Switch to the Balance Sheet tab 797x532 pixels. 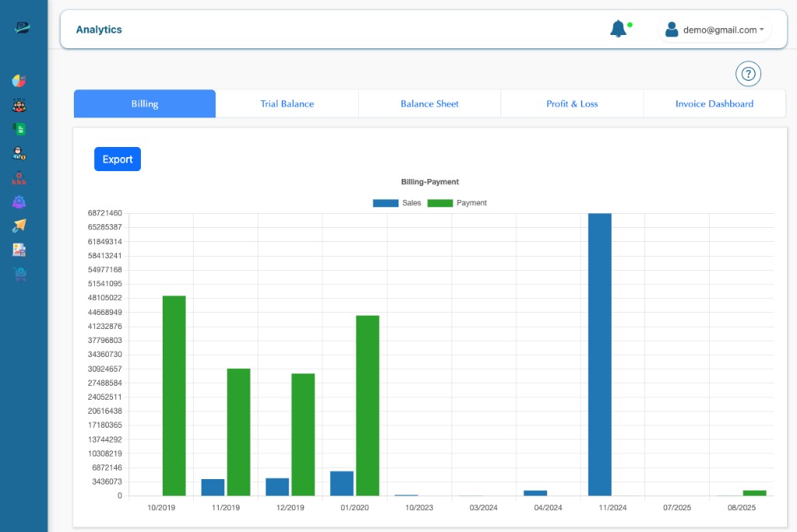[430, 103]
